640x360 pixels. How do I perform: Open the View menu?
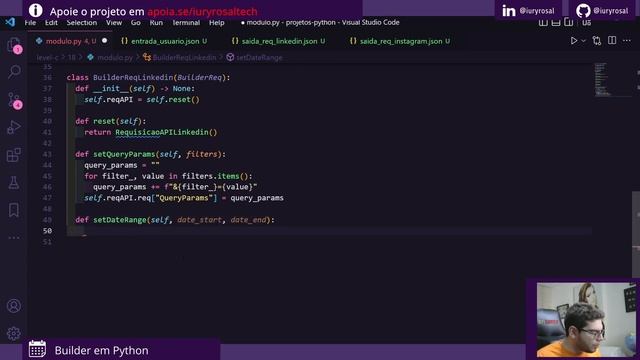click(114, 22)
